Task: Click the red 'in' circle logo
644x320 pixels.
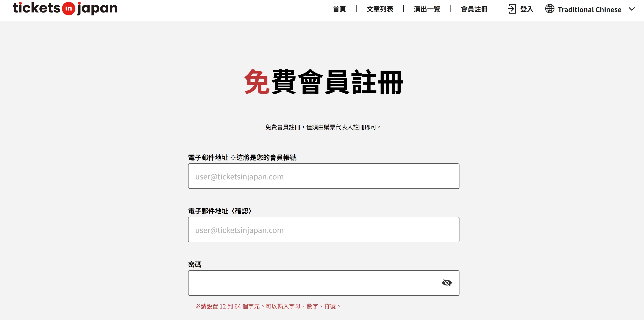Action: 68,9
